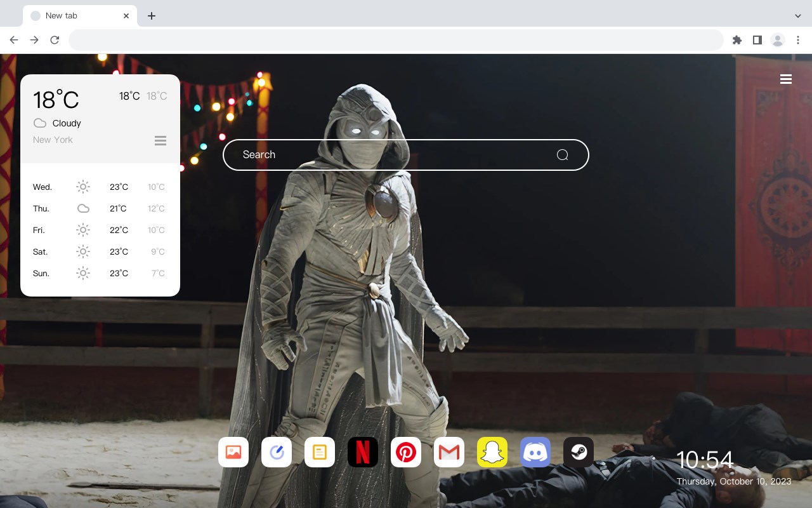The image size is (812, 508).
Task: Click the Cloudy condition text
Action: pyautogui.click(x=67, y=123)
